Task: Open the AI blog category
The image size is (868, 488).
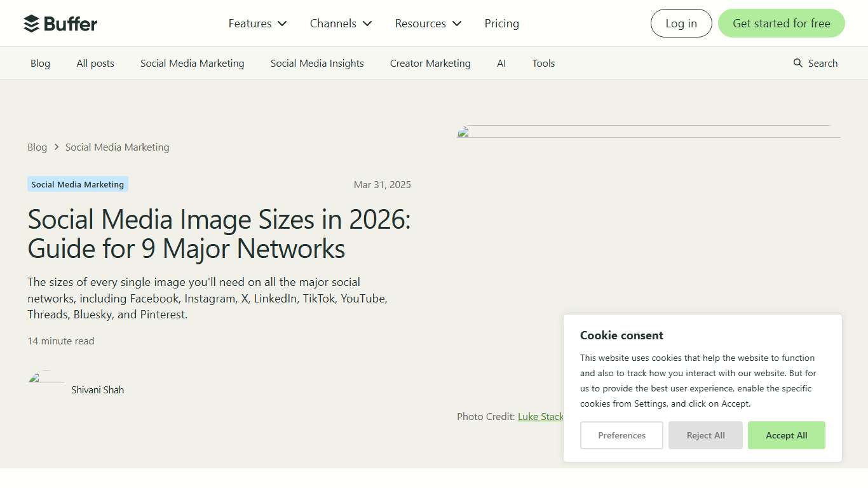Action: click(501, 63)
